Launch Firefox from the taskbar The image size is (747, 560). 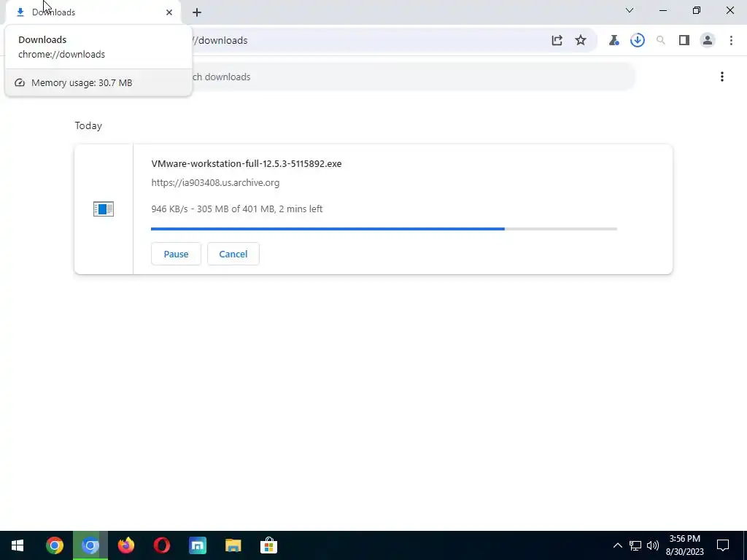click(x=126, y=545)
